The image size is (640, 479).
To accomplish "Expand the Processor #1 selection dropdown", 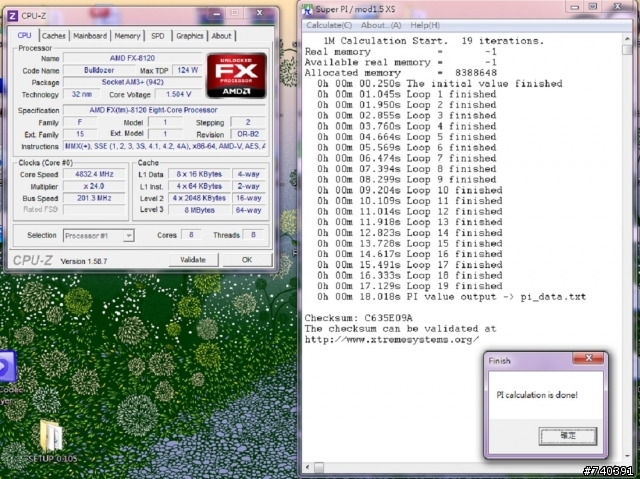I will coord(129,235).
